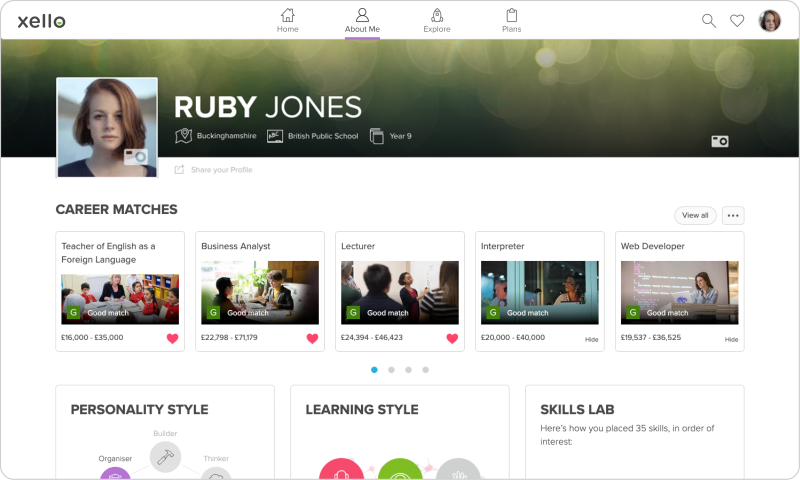Open the search magnifier icon

pos(709,20)
